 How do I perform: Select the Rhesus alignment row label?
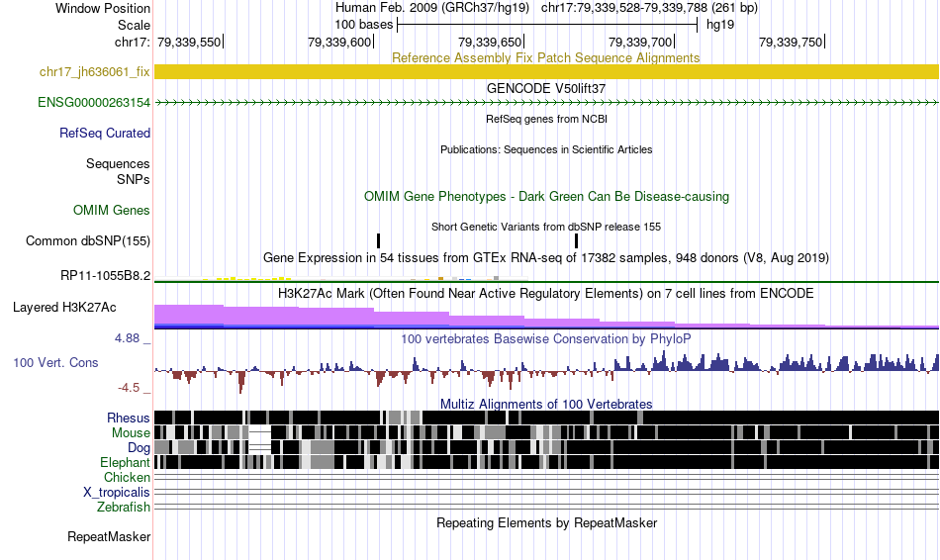pos(128,418)
